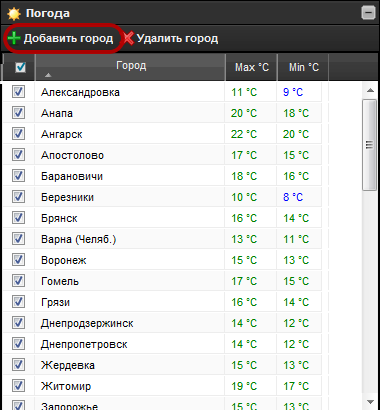Sort by the Max °C column header

click(252, 67)
